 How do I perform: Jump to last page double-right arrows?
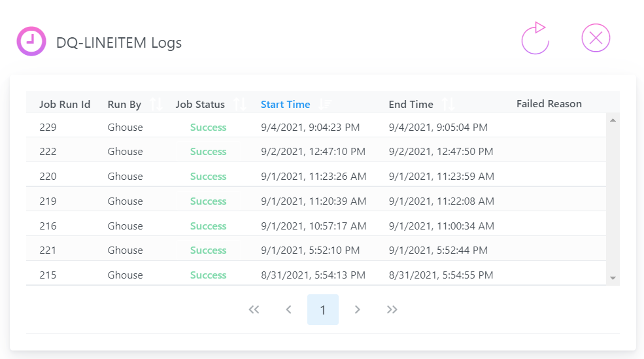[392, 309]
